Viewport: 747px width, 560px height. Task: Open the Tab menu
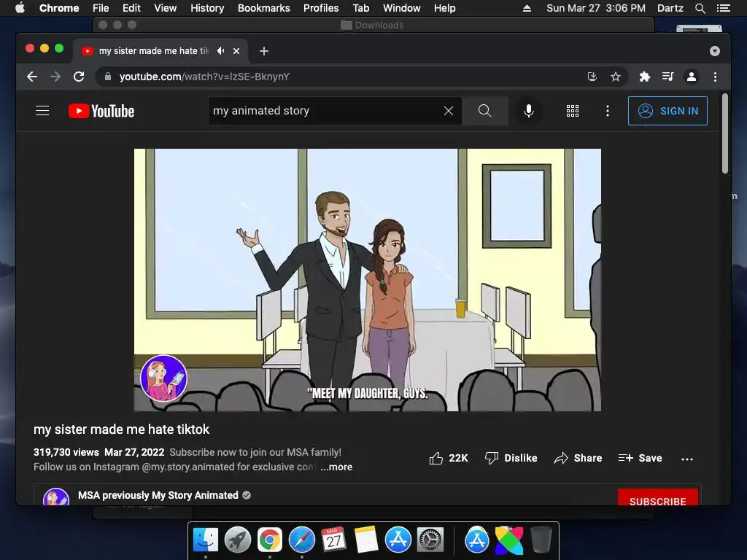point(361,8)
